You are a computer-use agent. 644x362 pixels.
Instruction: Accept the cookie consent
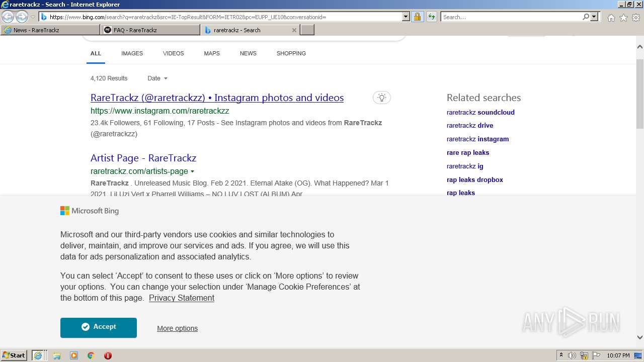[99, 327]
